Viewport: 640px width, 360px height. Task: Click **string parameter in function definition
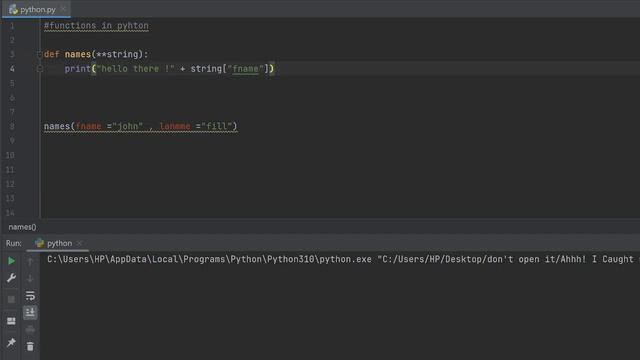point(117,54)
